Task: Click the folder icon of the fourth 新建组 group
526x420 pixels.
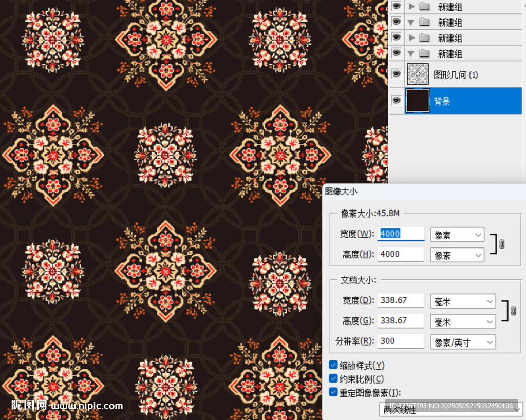Action: [x=424, y=53]
